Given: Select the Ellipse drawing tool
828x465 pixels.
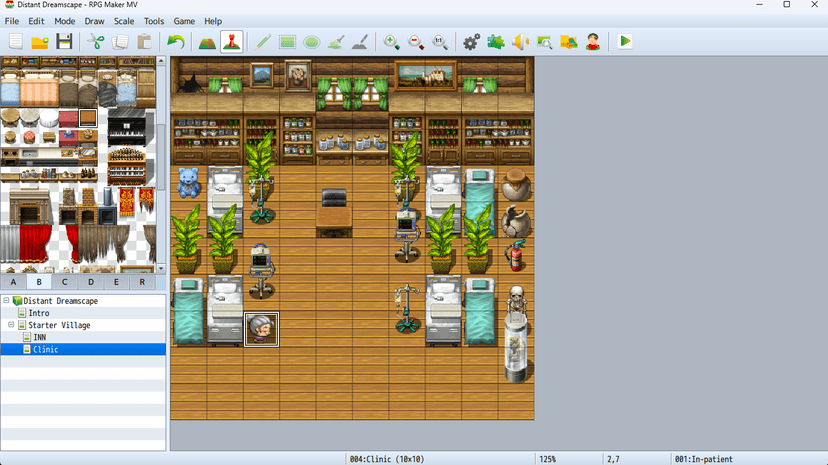Looking at the screenshot, I should [312, 42].
